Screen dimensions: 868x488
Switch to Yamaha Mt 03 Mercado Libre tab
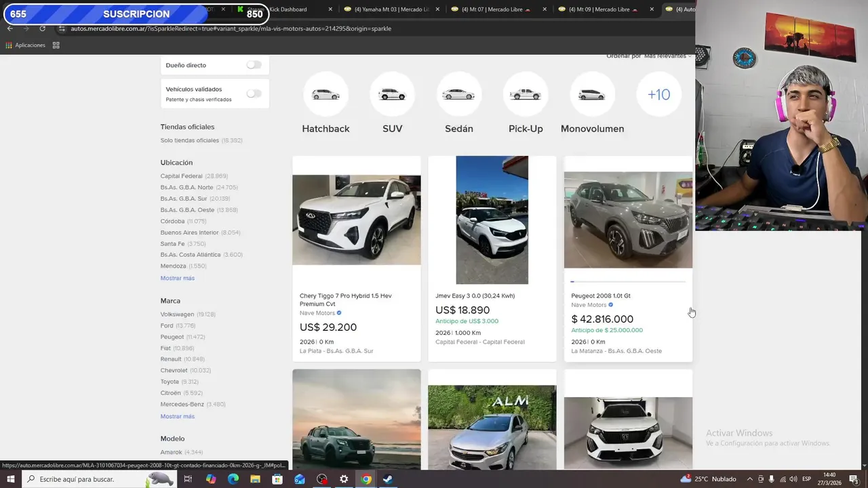coord(392,9)
